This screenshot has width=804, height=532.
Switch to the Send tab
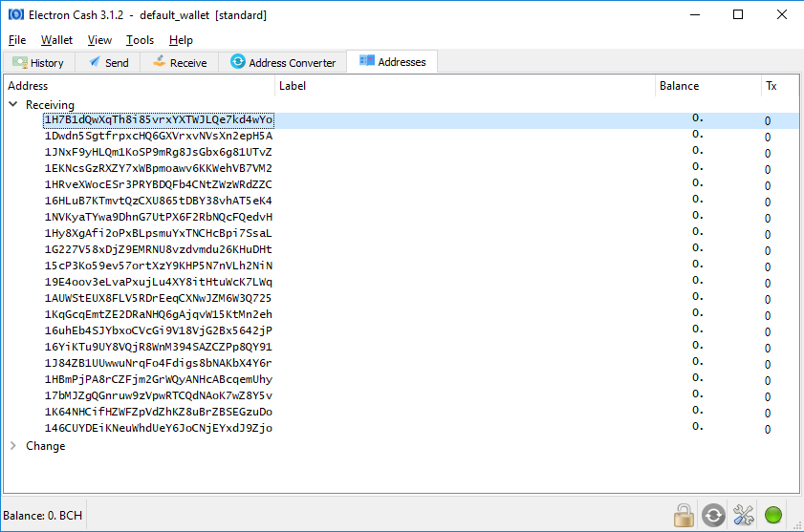coord(108,62)
